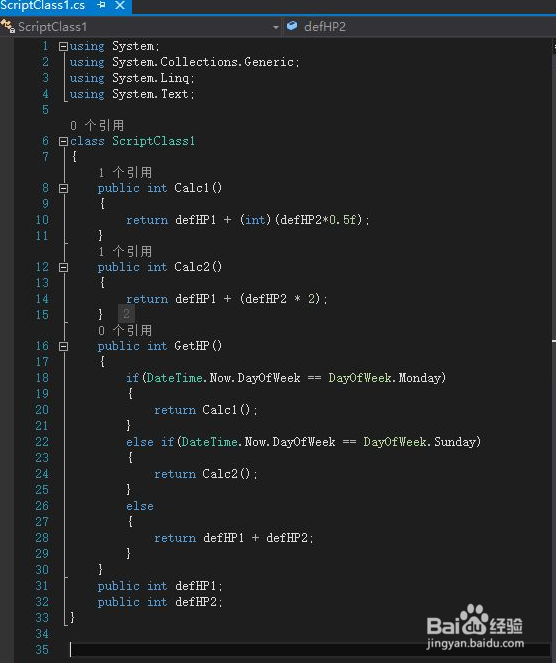Image resolution: width=556 pixels, height=663 pixels.
Task: Pin the ScriptClass1.cs tab
Action: click(101, 5)
